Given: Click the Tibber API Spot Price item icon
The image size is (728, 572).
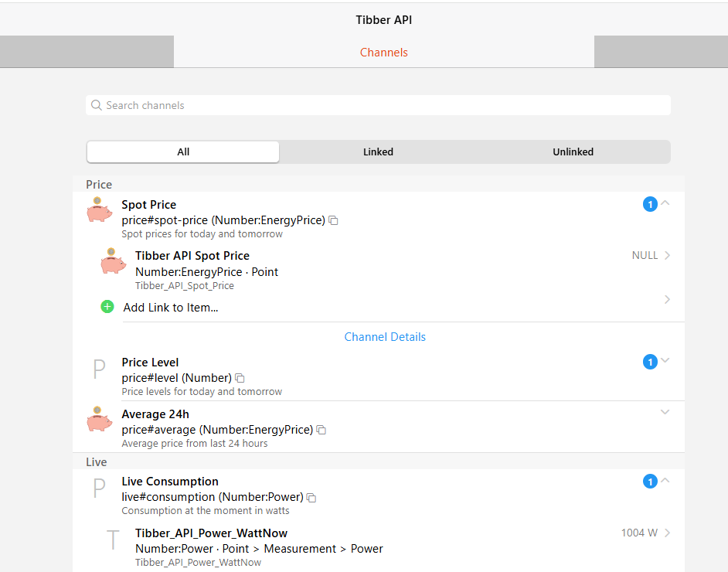Looking at the screenshot, I should [x=113, y=261].
